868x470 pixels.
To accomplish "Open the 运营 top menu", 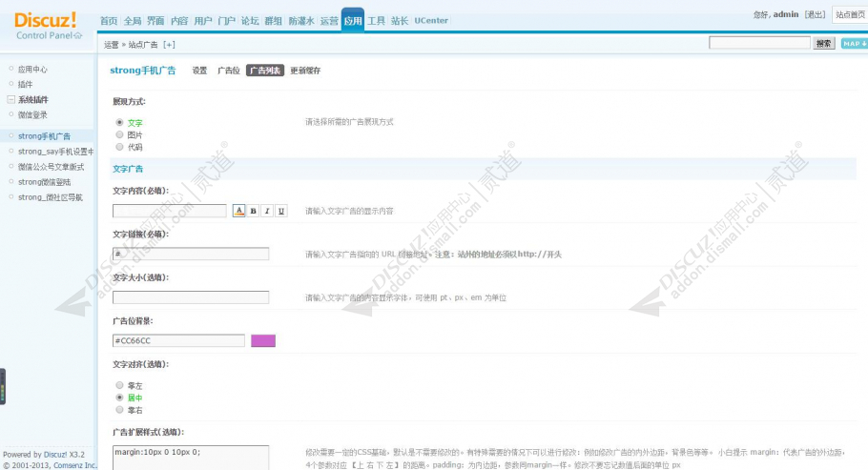I will tap(329, 21).
